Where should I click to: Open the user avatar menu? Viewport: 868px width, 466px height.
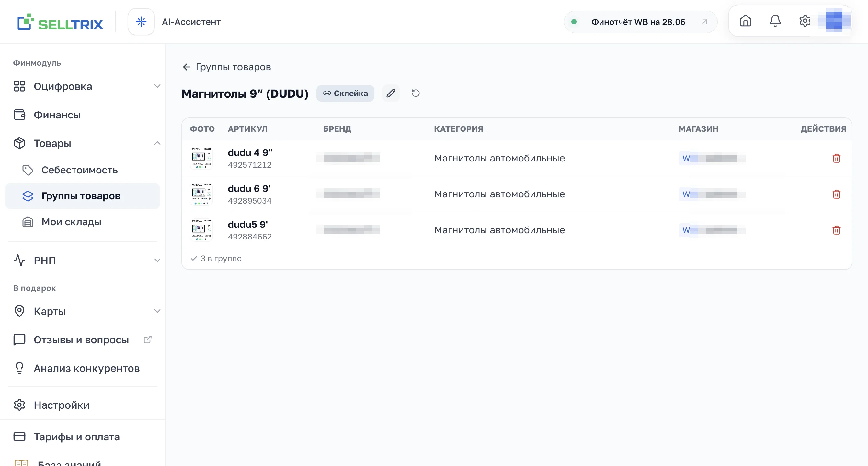pyautogui.click(x=834, y=21)
